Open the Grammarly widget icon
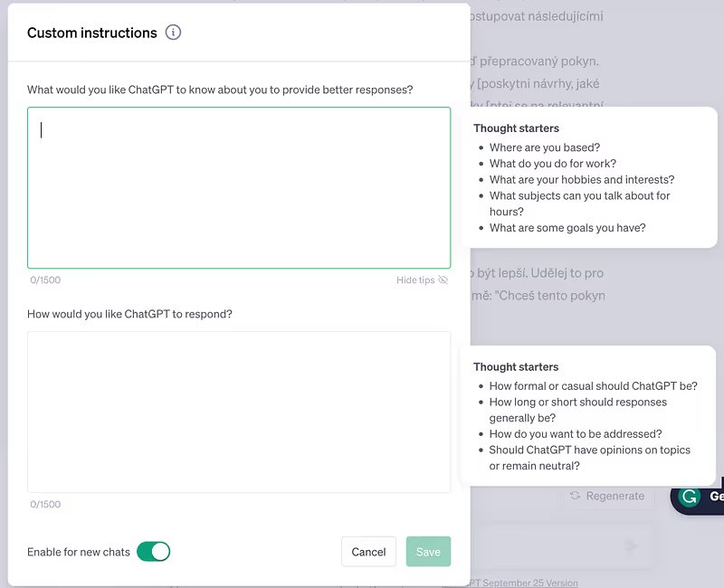 pyautogui.click(x=690, y=497)
